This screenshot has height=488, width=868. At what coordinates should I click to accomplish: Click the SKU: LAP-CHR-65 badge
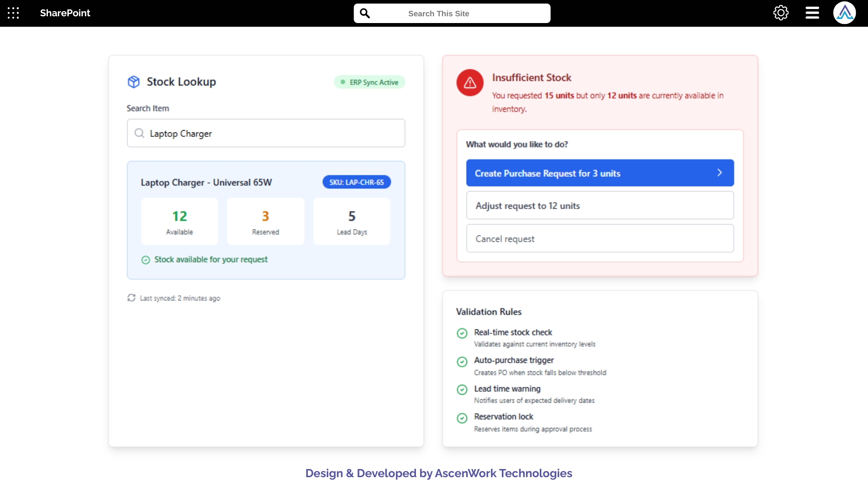point(356,182)
